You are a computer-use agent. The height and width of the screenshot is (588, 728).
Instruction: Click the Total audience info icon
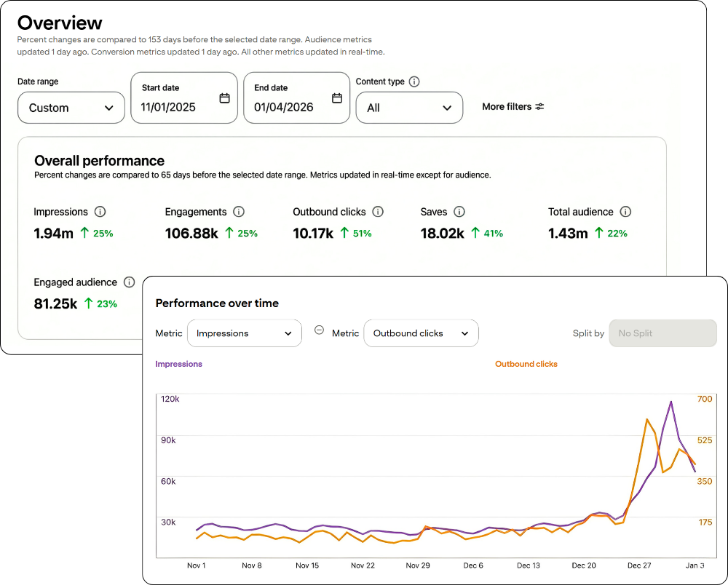[625, 212]
